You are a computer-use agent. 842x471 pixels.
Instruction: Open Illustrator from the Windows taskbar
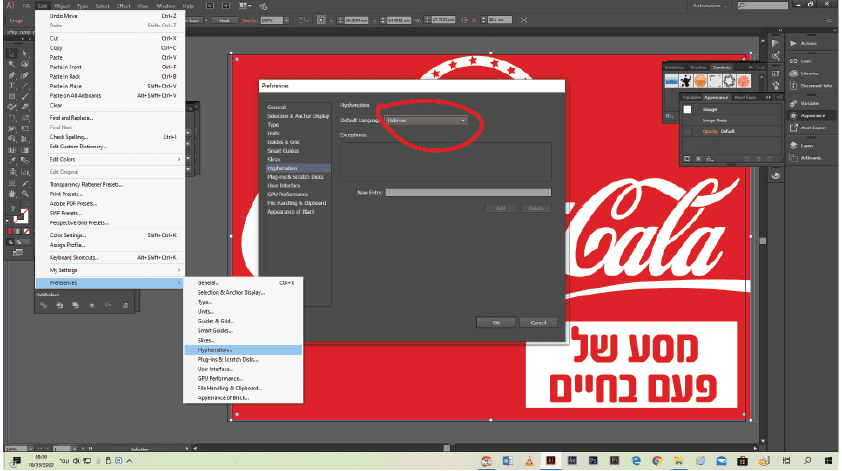tap(550, 461)
